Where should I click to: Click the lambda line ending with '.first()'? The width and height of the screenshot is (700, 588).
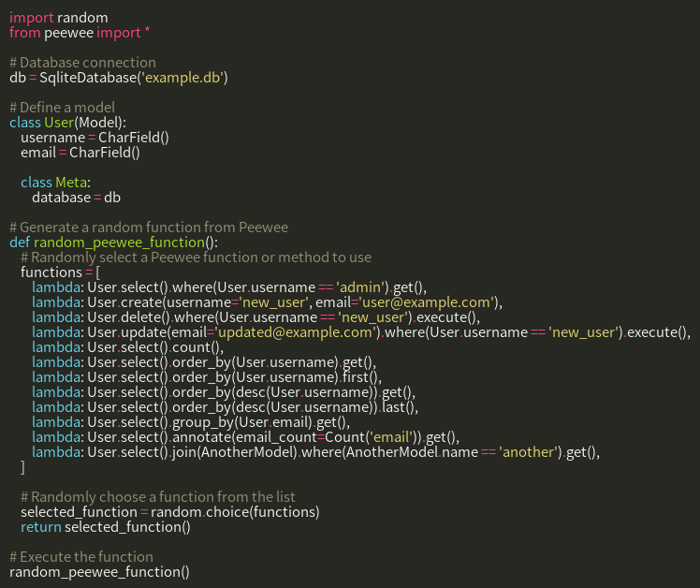pos(207,377)
